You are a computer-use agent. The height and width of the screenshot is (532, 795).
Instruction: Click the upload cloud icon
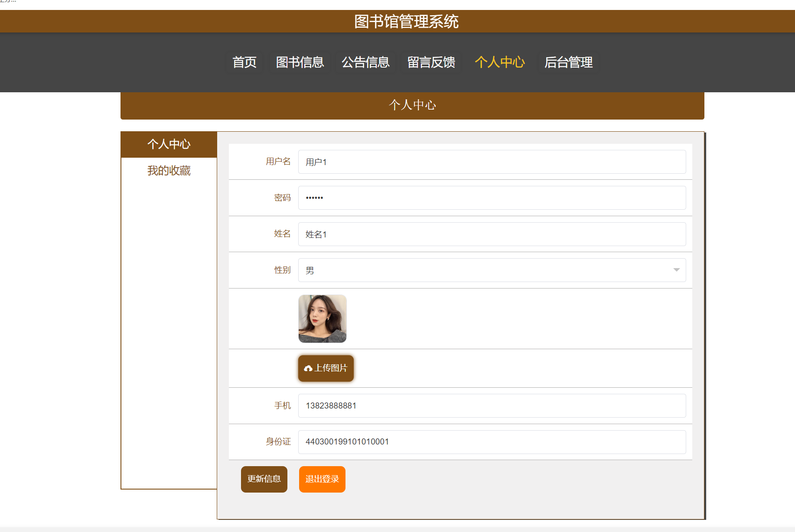pyautogui.click(x=308, y=368)
